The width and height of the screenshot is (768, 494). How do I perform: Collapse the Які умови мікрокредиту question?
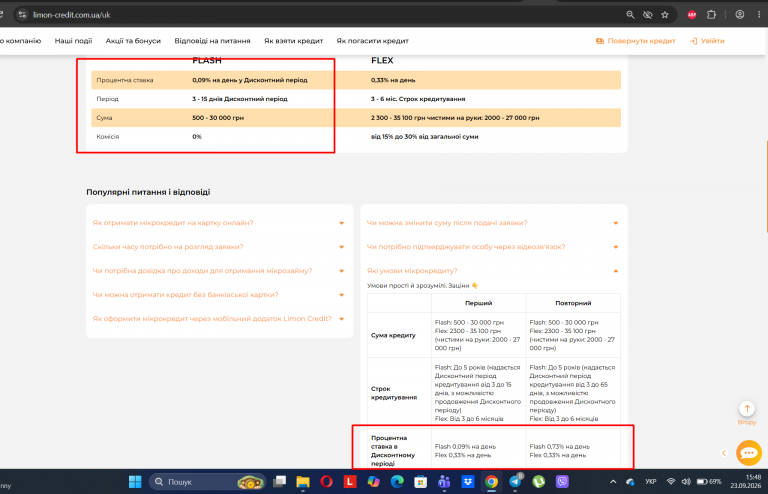tap(493, 271)
